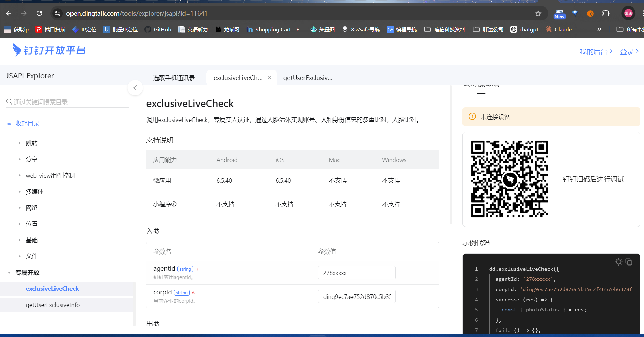Open the 批量IP定位 bookmark
The width and height of the screenshot is (644, 337).
point(121,29)
